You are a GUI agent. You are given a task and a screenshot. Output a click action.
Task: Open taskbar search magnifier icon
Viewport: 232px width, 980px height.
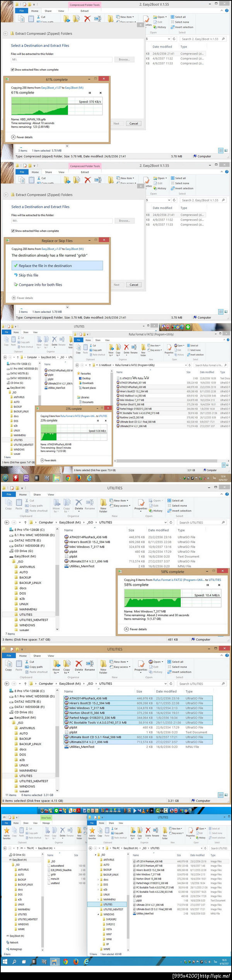[x=14, y=961]
